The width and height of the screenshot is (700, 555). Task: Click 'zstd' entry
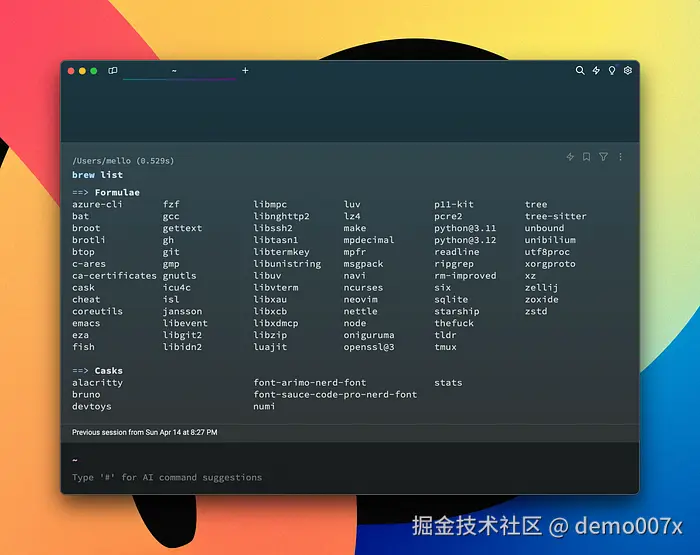click(x=536, y=311)
